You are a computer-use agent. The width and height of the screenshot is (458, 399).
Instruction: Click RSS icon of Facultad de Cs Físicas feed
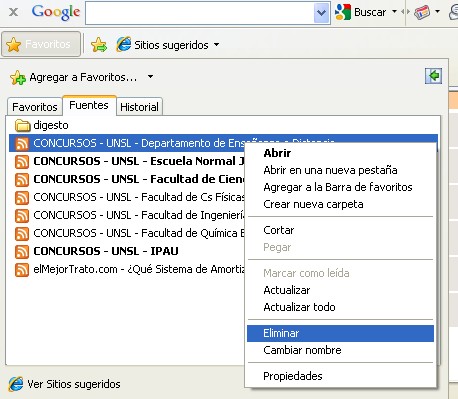[22, 197]
